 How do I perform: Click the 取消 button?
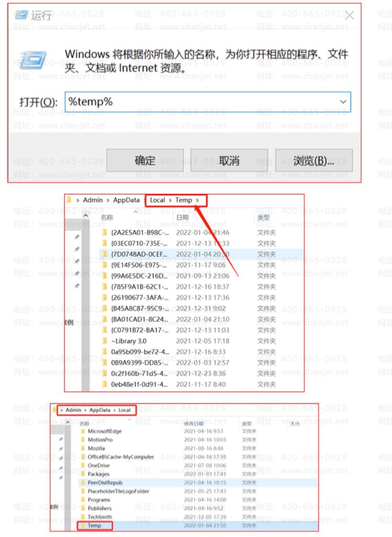[229, 160]
